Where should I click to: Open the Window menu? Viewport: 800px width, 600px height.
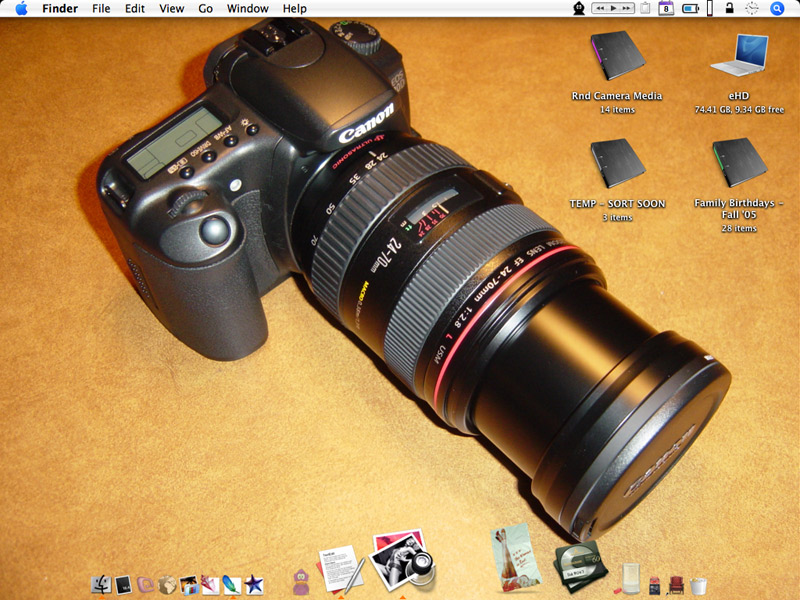click(247, 9)
